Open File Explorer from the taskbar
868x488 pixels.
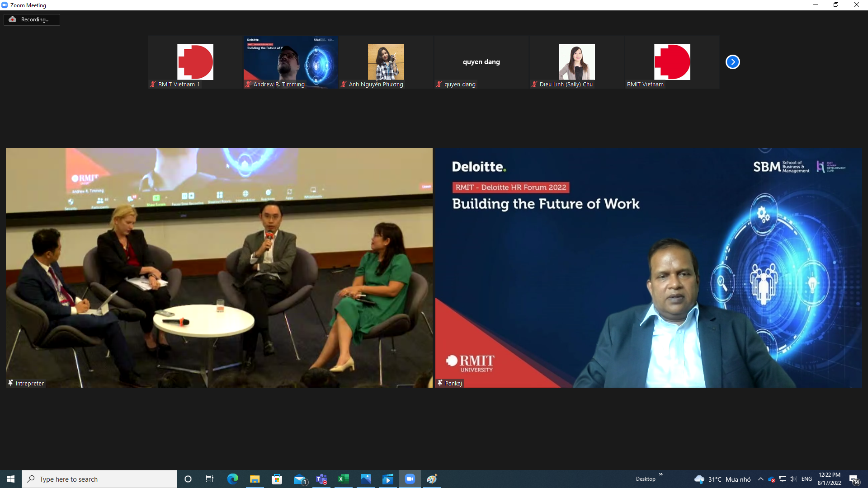click(x=255, y=479)
